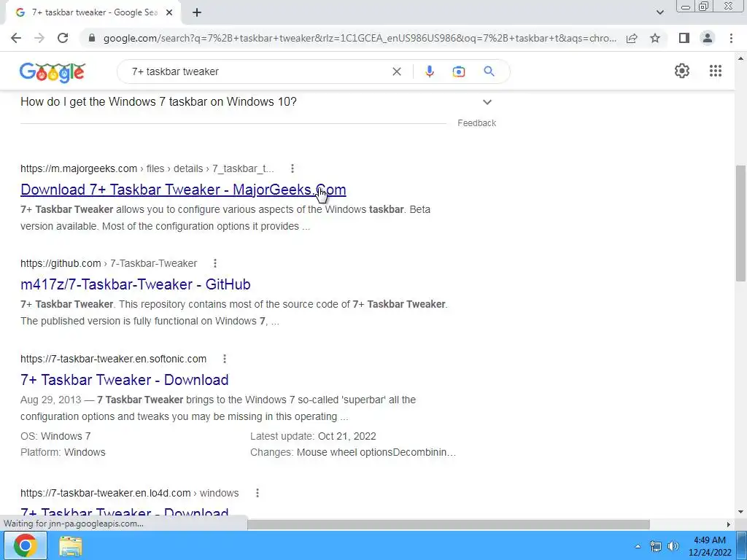Expand the Windows 7 taskbar on Windows 10 question
This screenshot has height=560, width=747.
click(258, 102)
